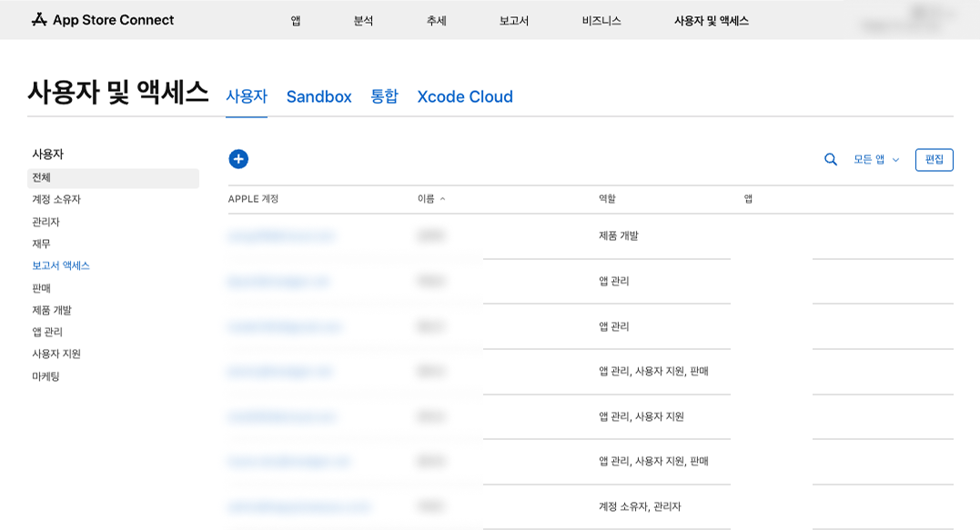The height and width of the screenshot is (530, 980).
Task: Open the 앱 top navigation item
Action: click(x=296, y=21)
